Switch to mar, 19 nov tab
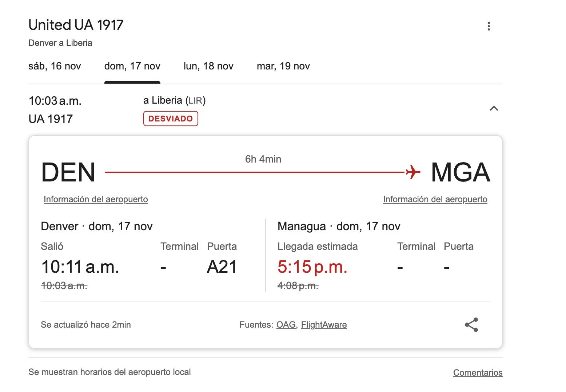This screenshot has height=392, width=566. click(283, 66)
